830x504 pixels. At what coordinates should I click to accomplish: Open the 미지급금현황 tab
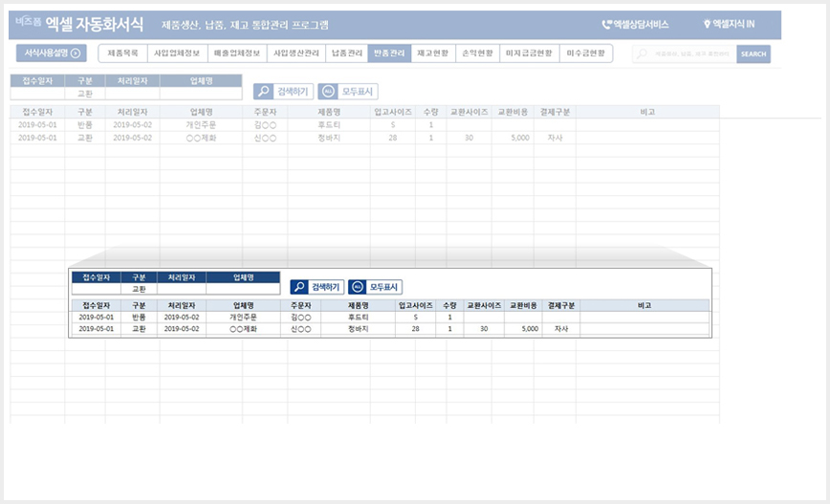pyautogui.click(x=530, y=54)
